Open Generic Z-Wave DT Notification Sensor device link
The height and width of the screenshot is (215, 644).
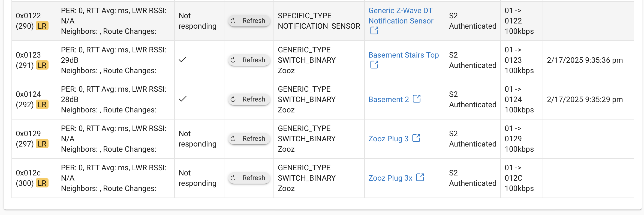401,16
